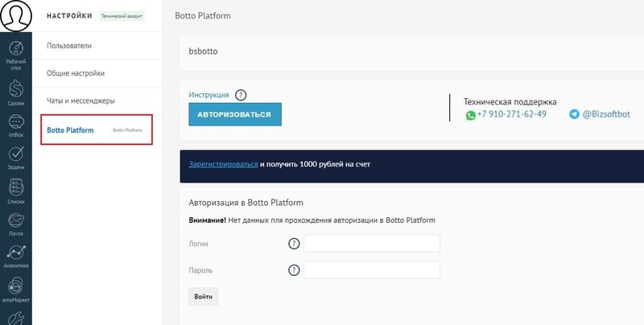Click the help icon next to Инструкция

[241, 95]
